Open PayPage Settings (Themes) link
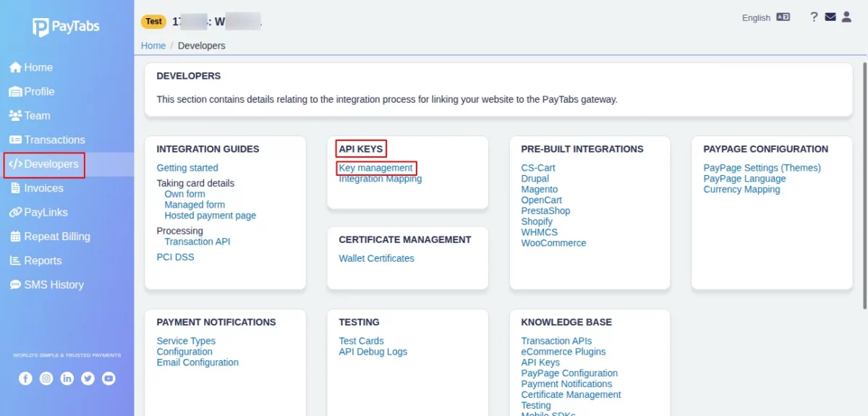 [x=762, y=168]
